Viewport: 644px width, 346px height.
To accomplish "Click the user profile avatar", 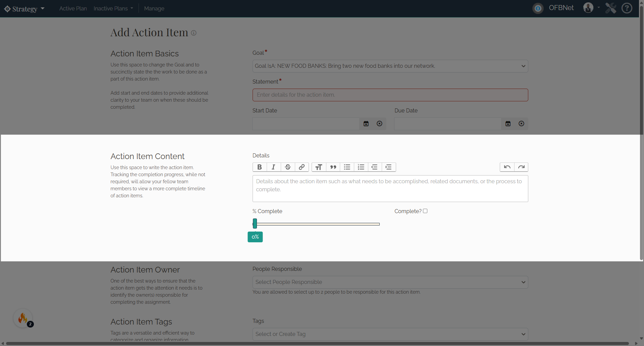I will click(x=588, y=8).
